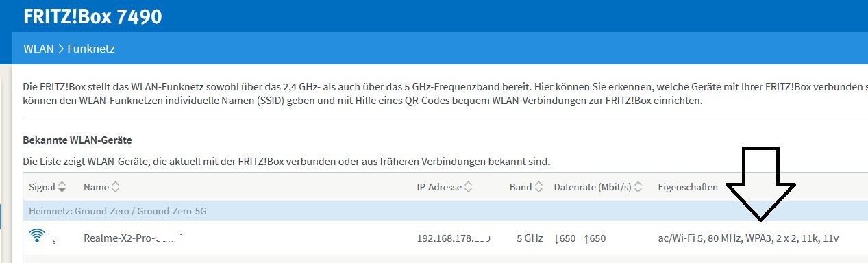Viewport: 868px width, 263px height.
Task: Sort by Datenrate column arrows
Action: click(638, 186)
